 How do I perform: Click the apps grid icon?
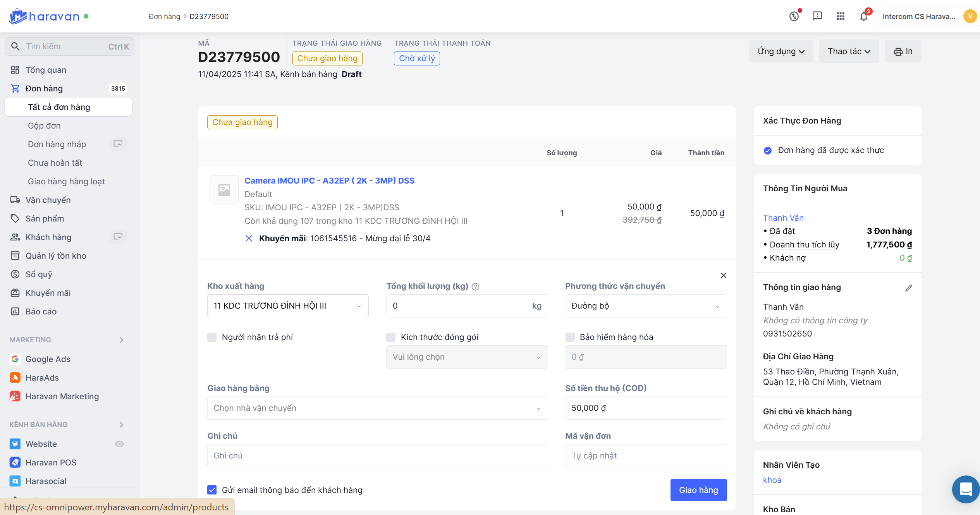pos(840,16)
